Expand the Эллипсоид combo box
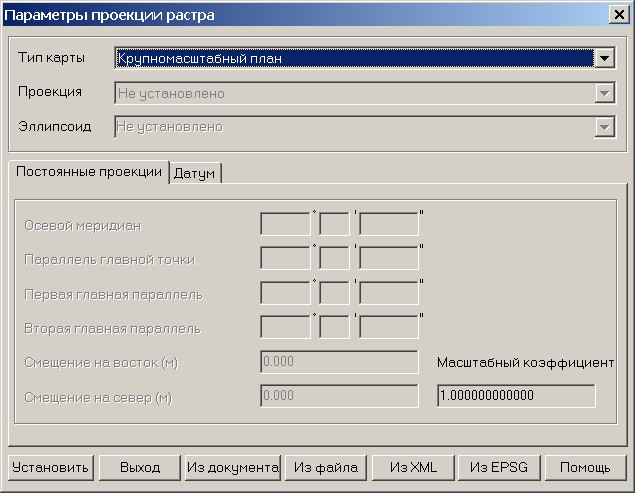Viewport: 635px width, 493px height. [x=603, y=127]
